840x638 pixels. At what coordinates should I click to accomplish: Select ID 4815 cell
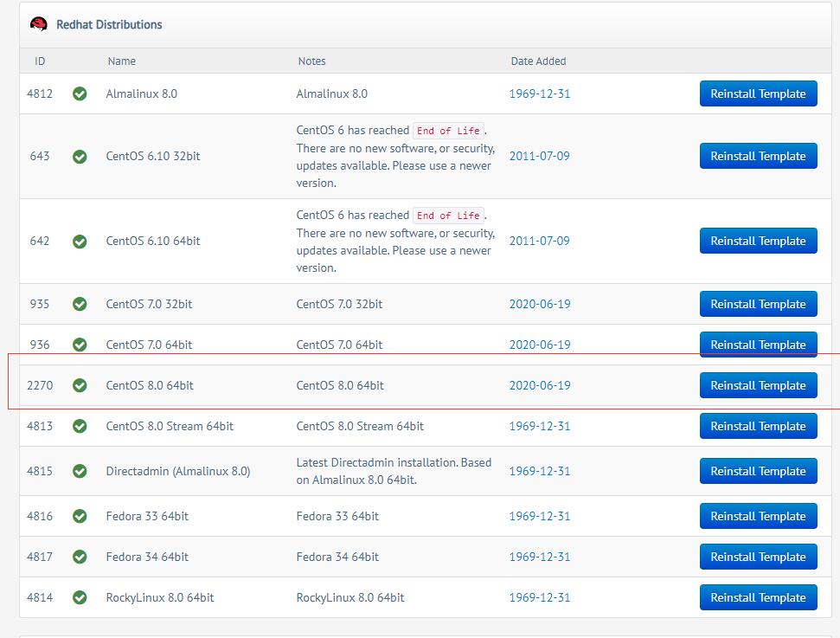(x=40, y=471)
